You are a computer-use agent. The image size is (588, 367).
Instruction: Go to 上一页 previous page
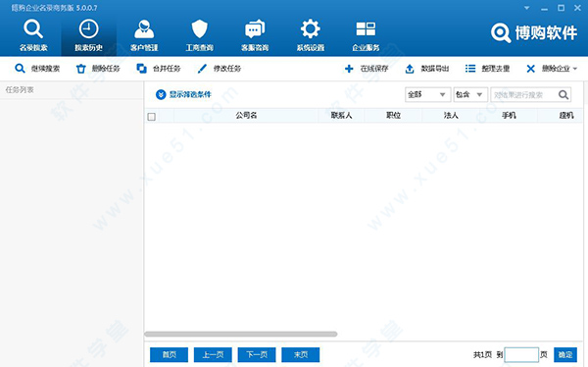tap(213, 354)
